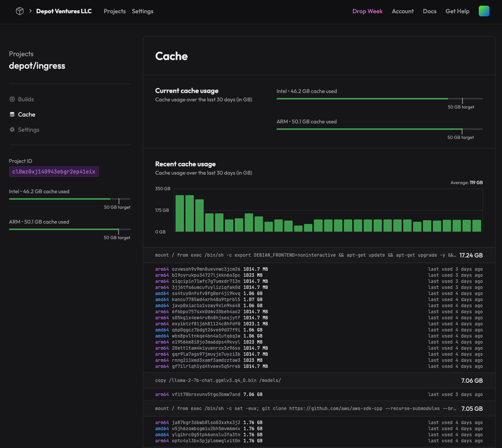Click the Depot cube logo icon
502x448 pixels.
click(x=20, y=11)
